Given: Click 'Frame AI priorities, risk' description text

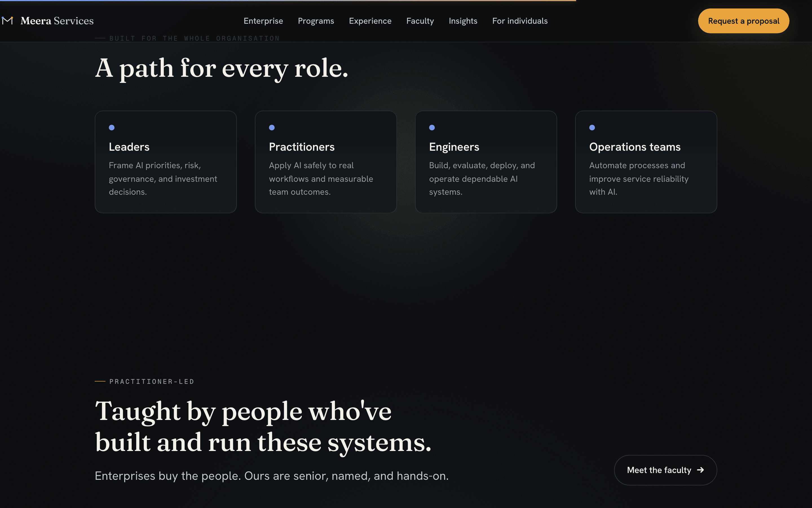Looking at the screenshot, I should pyautogui.click(x=163, y=178).
